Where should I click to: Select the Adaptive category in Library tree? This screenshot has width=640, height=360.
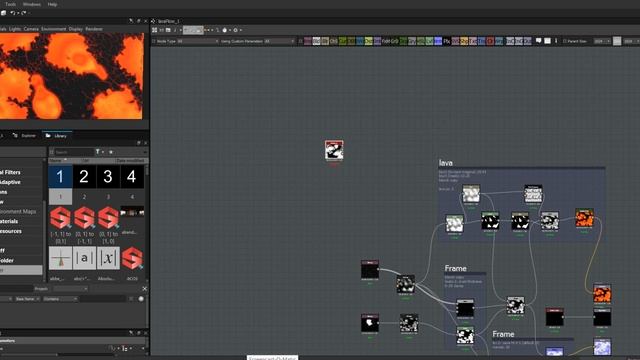[10, 182]
